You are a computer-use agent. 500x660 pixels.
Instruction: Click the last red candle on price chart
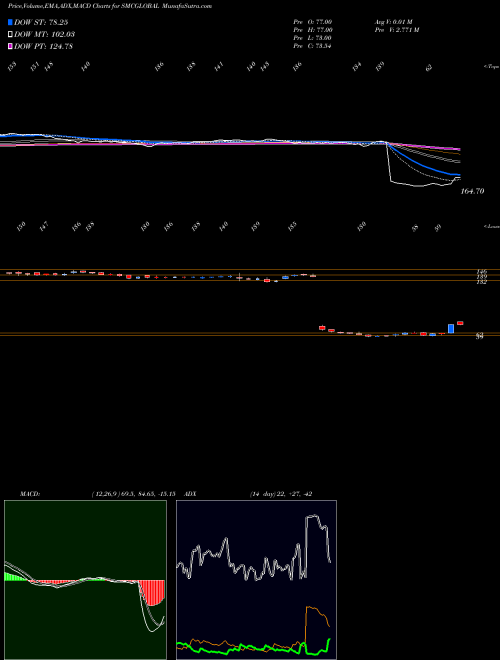pyautogui.click(x=460, y=323)
